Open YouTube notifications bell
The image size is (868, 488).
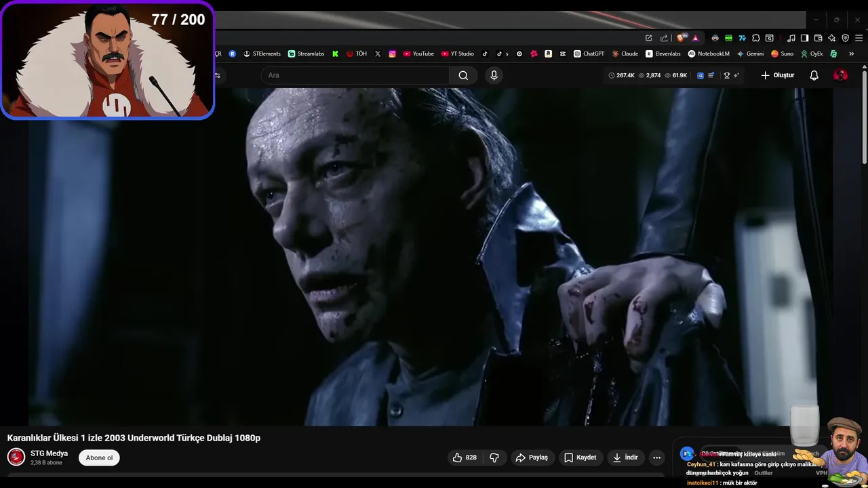point(814,75)
